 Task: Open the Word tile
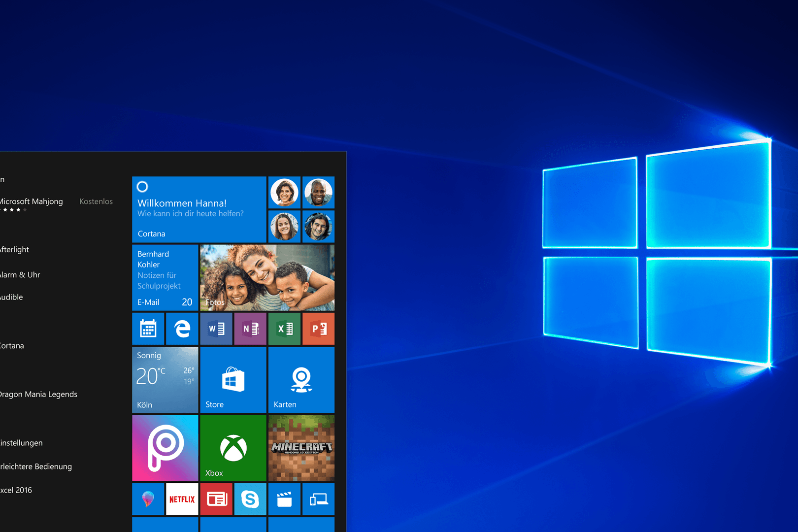(x=216, y=329)
